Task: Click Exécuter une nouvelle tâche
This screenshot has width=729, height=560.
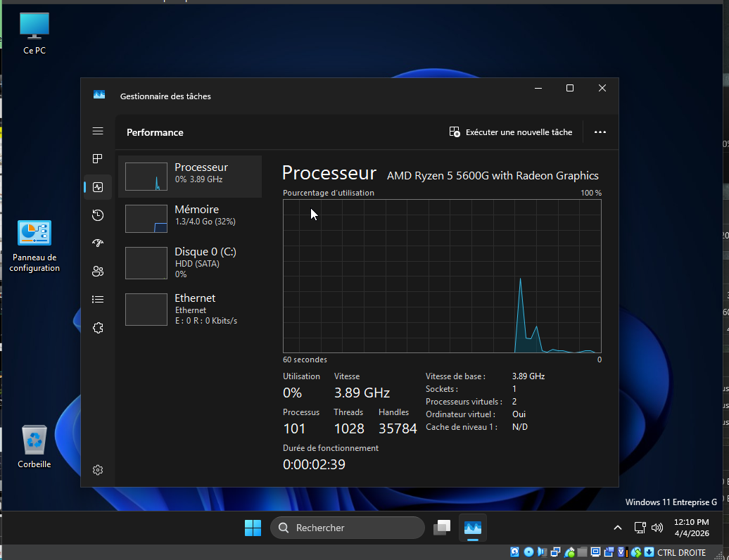Action: pyautogui.click(x=510, y=132)
